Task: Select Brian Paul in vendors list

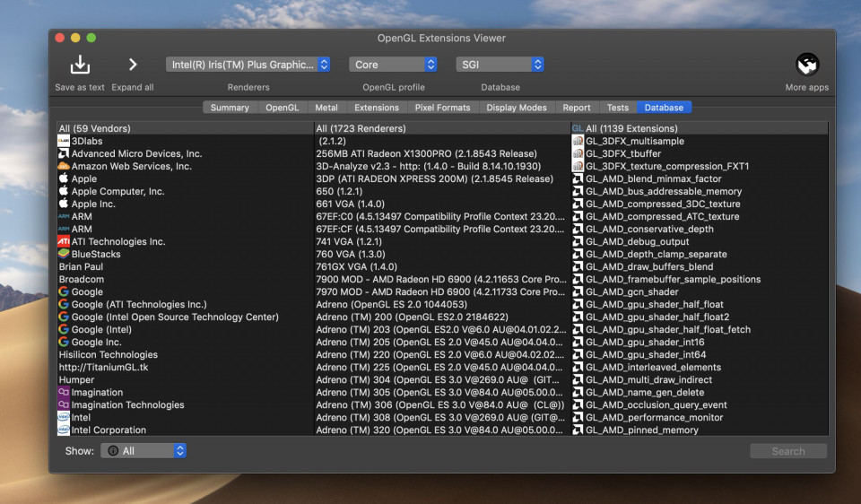Action: [x=185, y=267]
